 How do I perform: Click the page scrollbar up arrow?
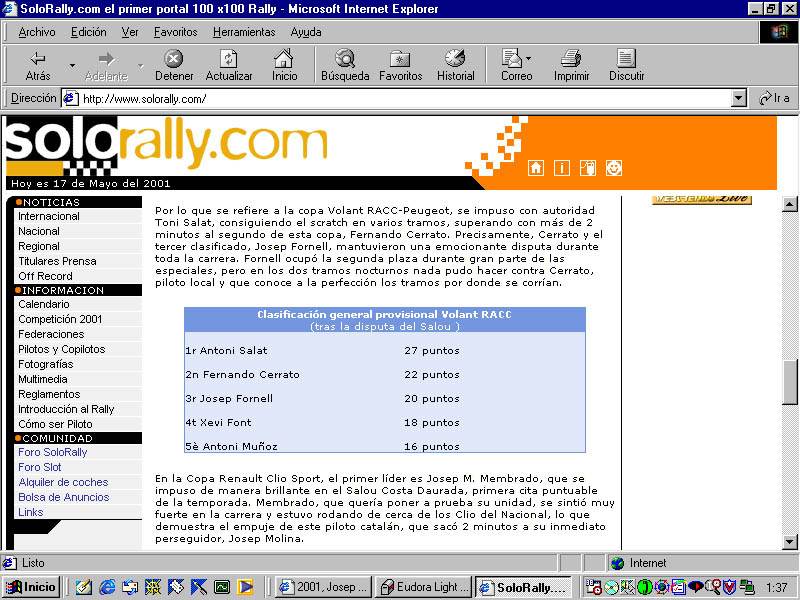click(789, 204)
